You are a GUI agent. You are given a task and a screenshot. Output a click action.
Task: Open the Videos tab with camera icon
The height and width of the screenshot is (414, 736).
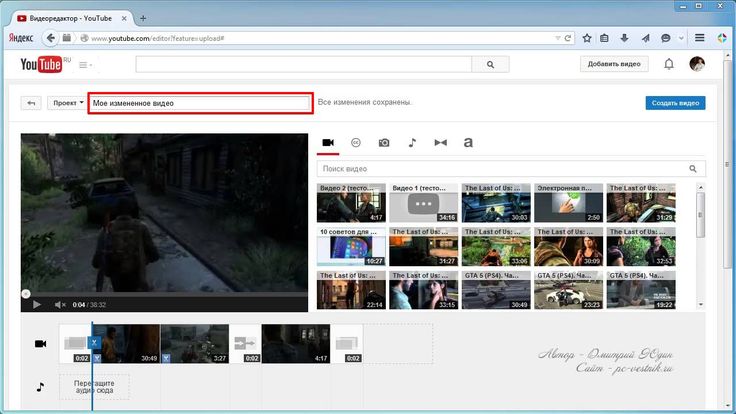328,143
